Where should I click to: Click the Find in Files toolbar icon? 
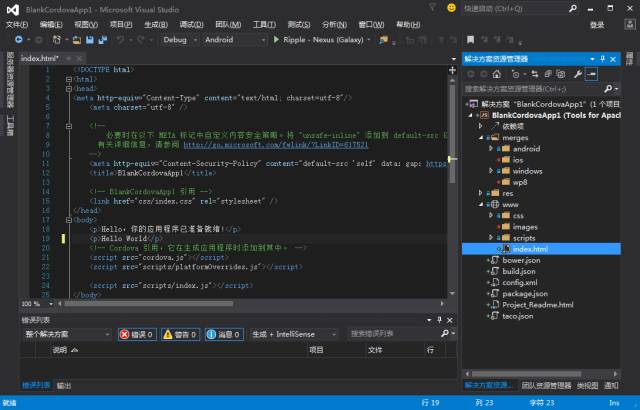[x=383, y=40]
